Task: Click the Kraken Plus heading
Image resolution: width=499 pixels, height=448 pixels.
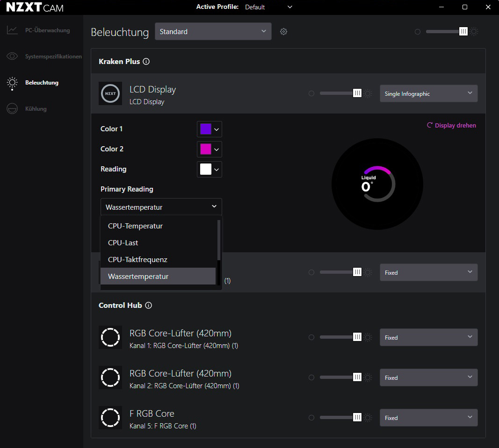Action: tap(119, 61)
